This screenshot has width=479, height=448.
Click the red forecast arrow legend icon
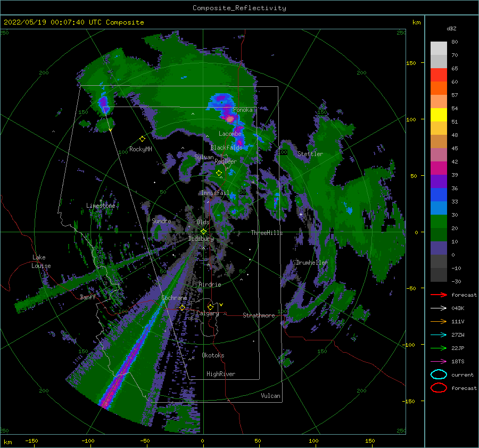click(x=439, y=295)
